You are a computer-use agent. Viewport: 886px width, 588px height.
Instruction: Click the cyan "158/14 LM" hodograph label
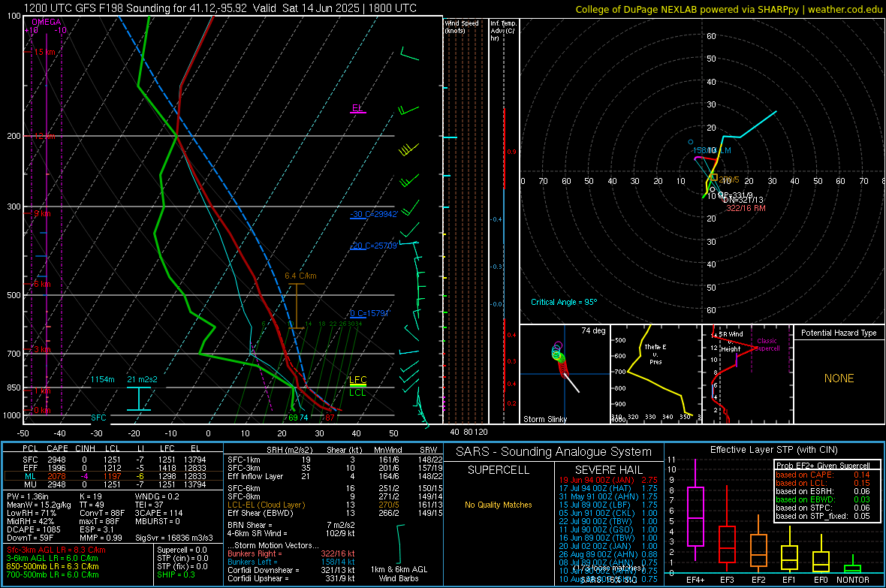tap(712, 150)
